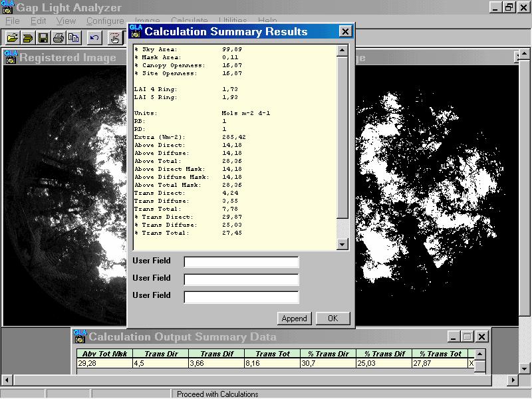The image size is (532, 399).
Task: Click the "Abv Tot Msk" column header
Action: (x=104, y=354)
